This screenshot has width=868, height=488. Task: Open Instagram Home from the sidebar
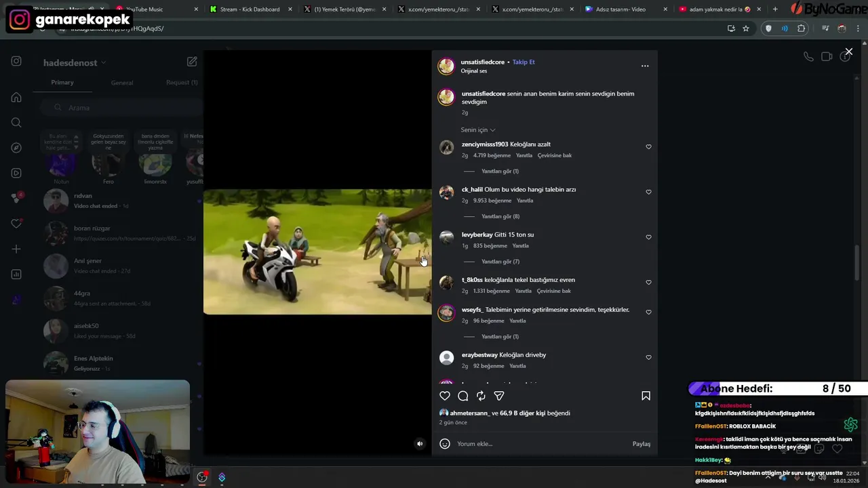pos(16,97)
